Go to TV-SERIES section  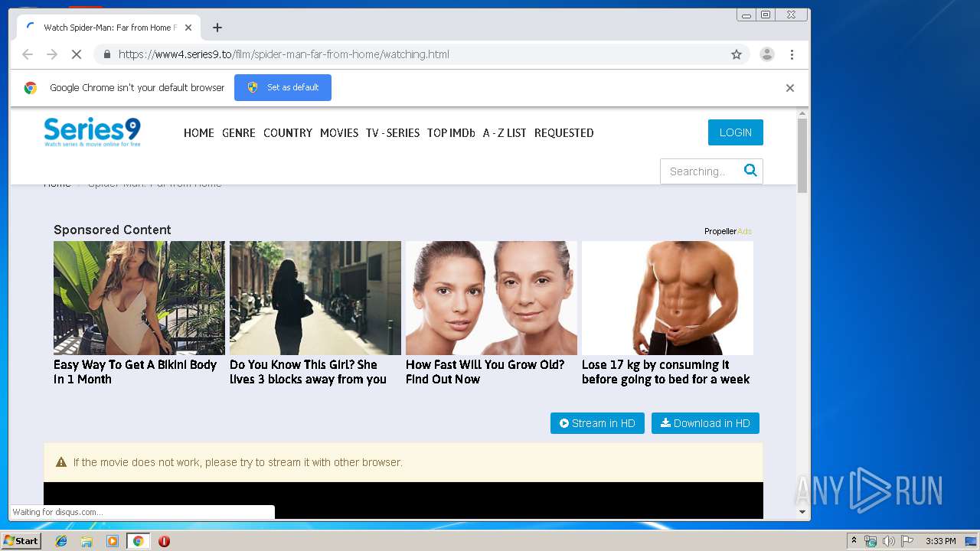(393, 133)
